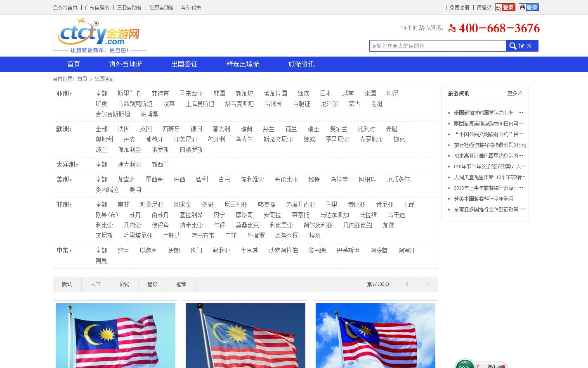Click the Sina Weibo login icon

pyautogui.click(x=505, y=7)
